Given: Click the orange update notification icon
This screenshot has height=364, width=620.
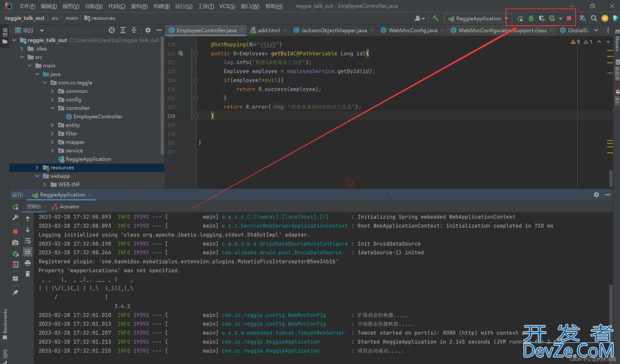Looking at the screenshot, I should [x=604, y=18].
